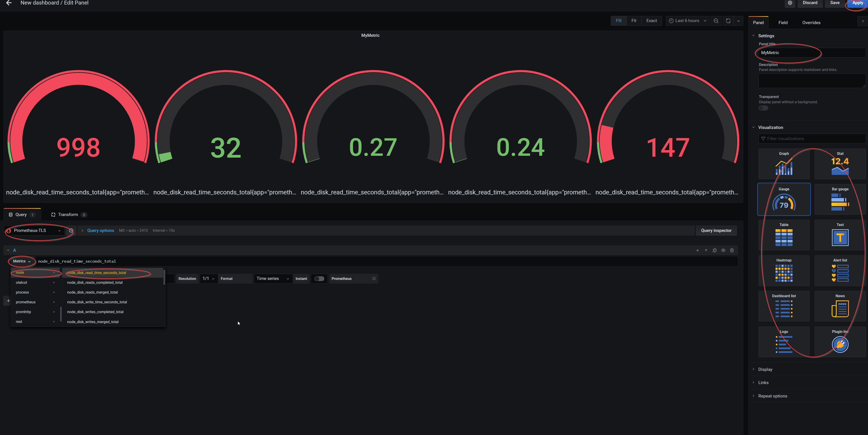
Task: Select the Gauge visualization
Action: [x=784, y=199]
